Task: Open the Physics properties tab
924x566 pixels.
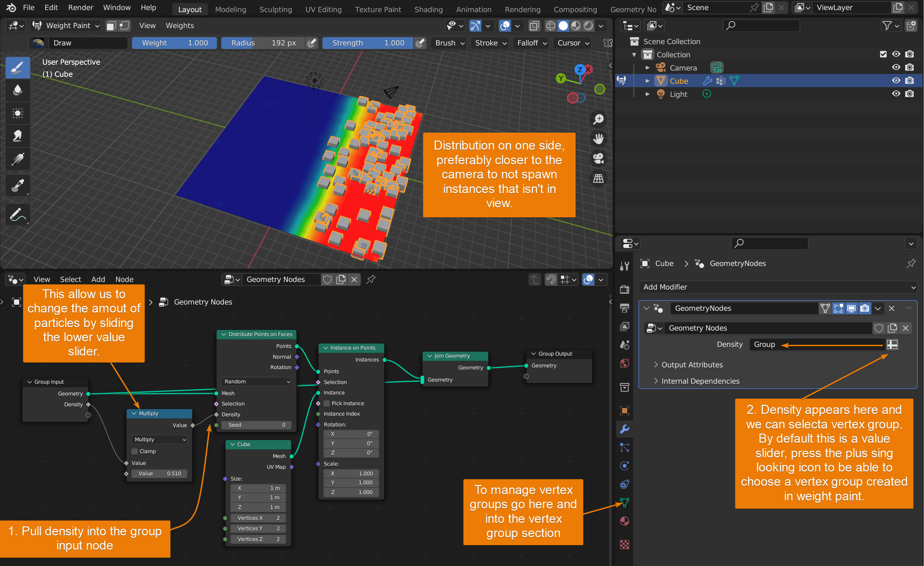Action: [624, 466]
